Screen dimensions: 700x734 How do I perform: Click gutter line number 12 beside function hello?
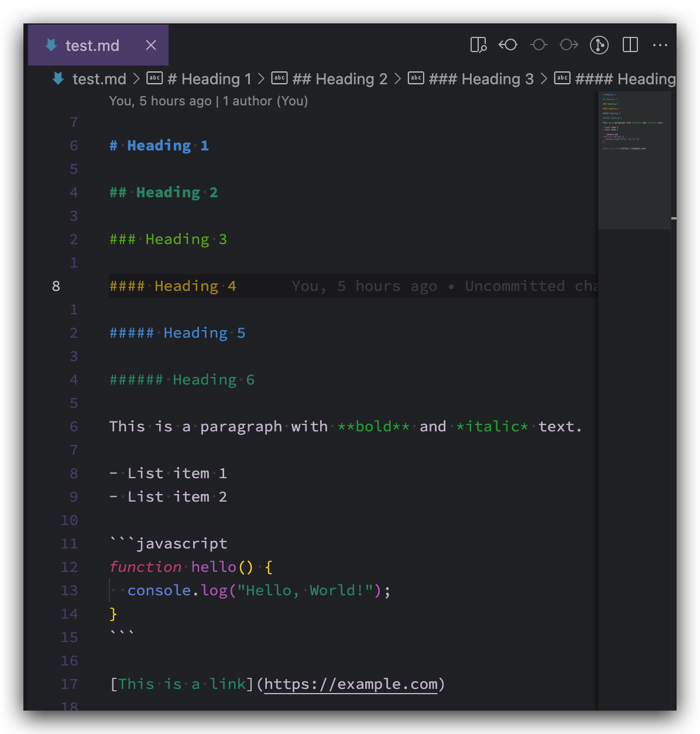tap(69, 567)
